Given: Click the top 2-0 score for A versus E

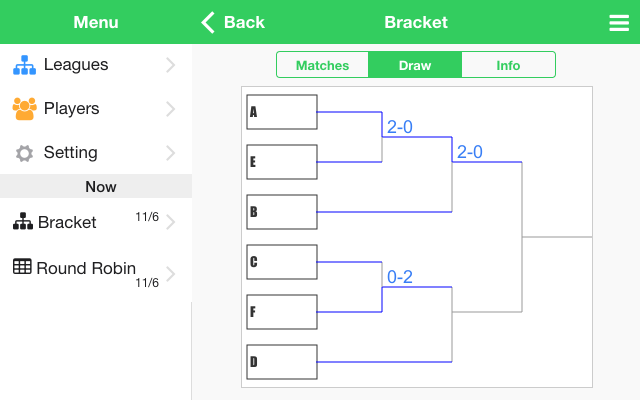Looking at the screenshot, I should click(x=400, y=127).
